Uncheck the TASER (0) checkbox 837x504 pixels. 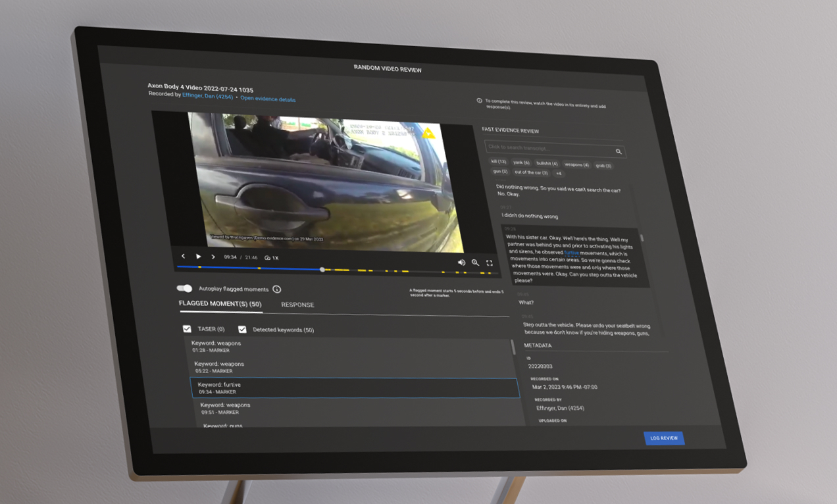(188, 328)
